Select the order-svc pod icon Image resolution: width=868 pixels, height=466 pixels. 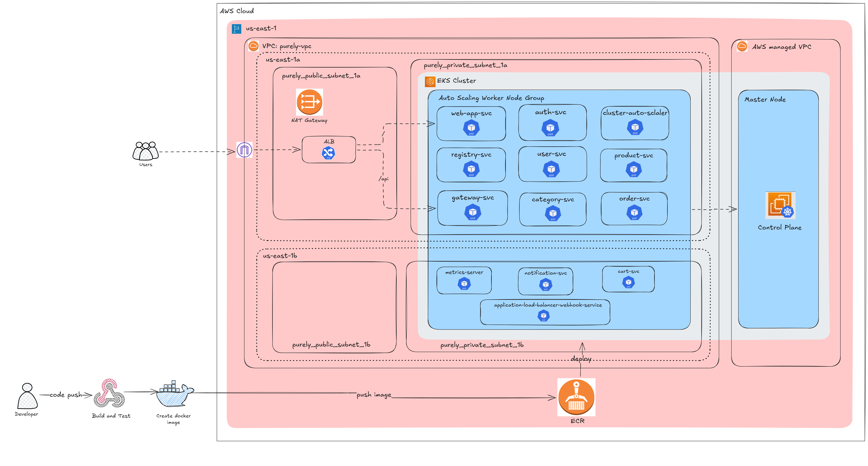click(634, 213)
